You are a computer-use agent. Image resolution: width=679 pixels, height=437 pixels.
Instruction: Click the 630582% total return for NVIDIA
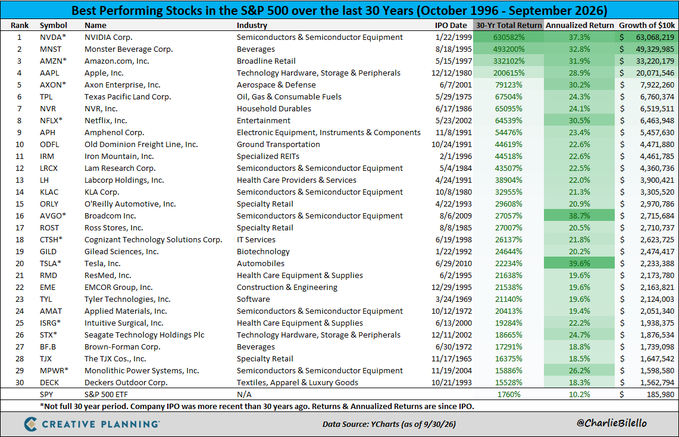pyautogui.click(x=508, y=37)
